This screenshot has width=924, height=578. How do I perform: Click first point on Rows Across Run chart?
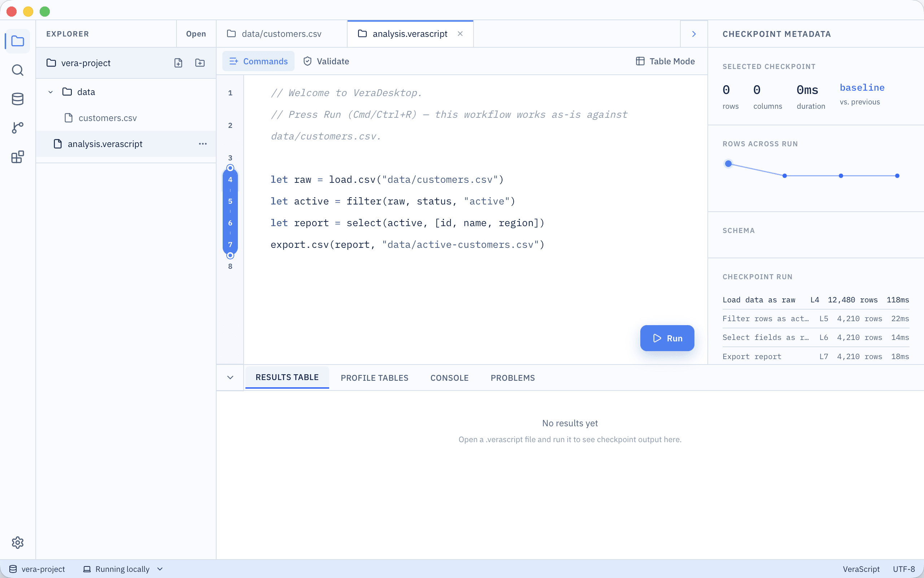click(x=728, y=164)
